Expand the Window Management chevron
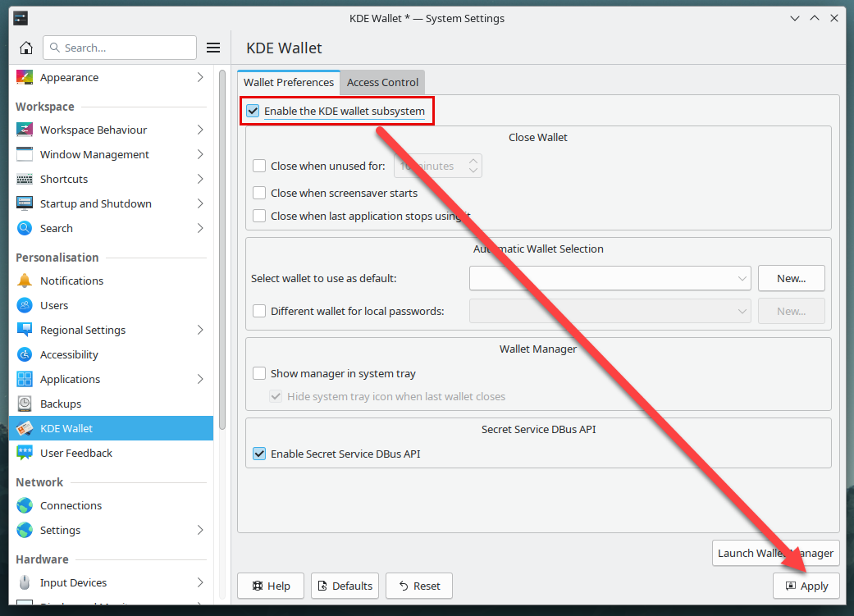Viewport: 854px width, 616px height. coord(200,155)
